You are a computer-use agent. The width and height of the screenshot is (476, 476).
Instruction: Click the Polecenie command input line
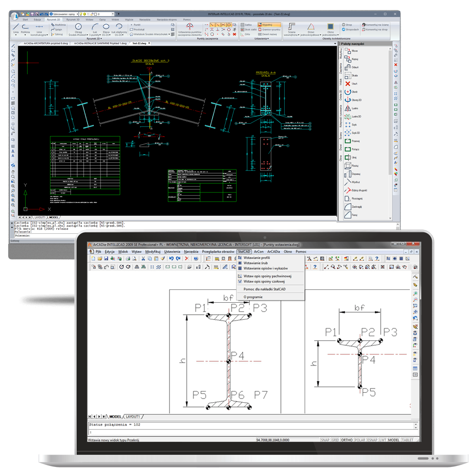204,236
